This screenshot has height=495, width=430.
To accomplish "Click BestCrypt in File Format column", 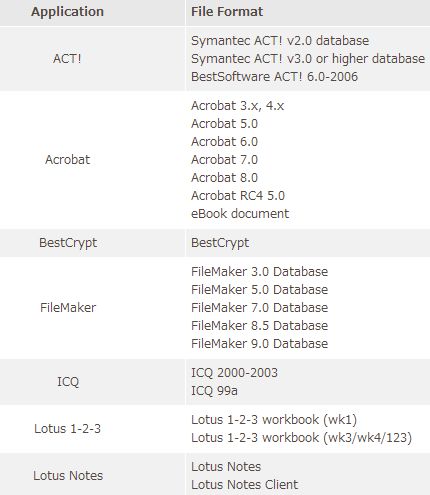I will (x=220, y=243).
